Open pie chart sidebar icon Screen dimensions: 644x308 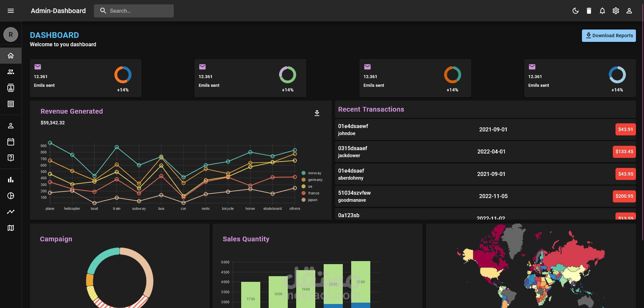click(11, 196)
